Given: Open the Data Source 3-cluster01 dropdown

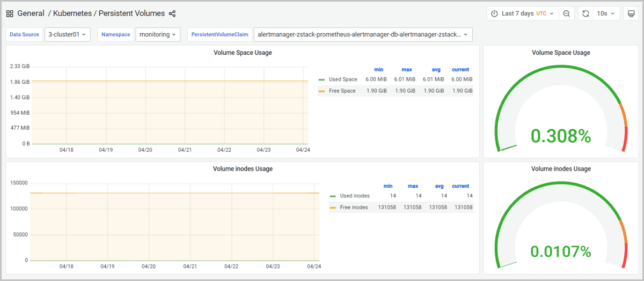Looking at the screenshot, I should [x=68, y=34].
